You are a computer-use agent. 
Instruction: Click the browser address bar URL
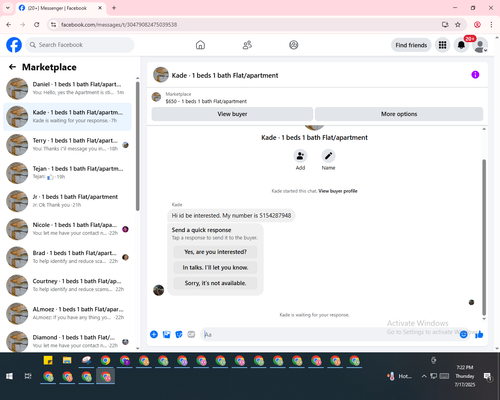pyautogui.click(x=119, y=24)
